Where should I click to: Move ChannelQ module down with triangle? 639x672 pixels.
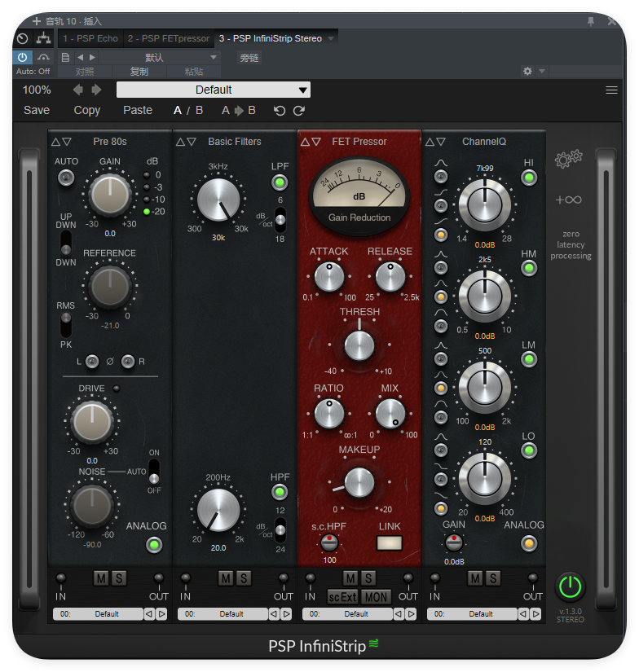tap(441, 142)
